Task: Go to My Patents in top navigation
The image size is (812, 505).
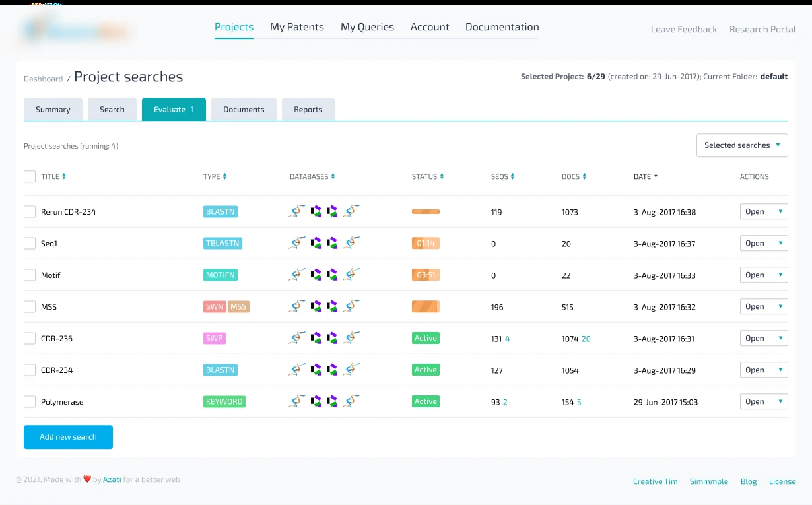Action: click(297, 27)
